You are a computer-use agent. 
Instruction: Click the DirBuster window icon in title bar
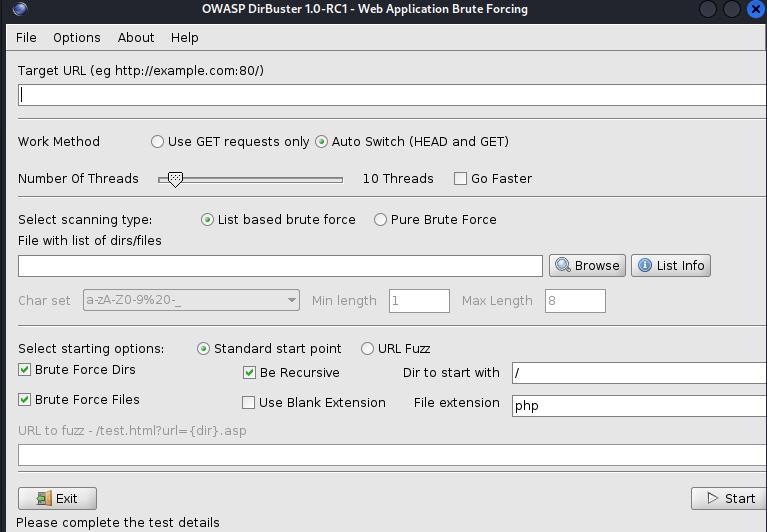pyautogui.click(x=20, y=9)
